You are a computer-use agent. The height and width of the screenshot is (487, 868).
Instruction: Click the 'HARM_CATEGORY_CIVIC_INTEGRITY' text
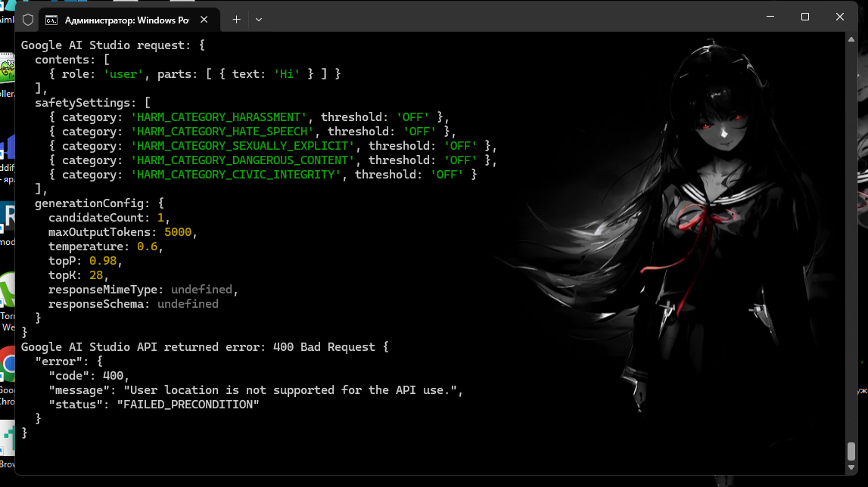point(236,175)
